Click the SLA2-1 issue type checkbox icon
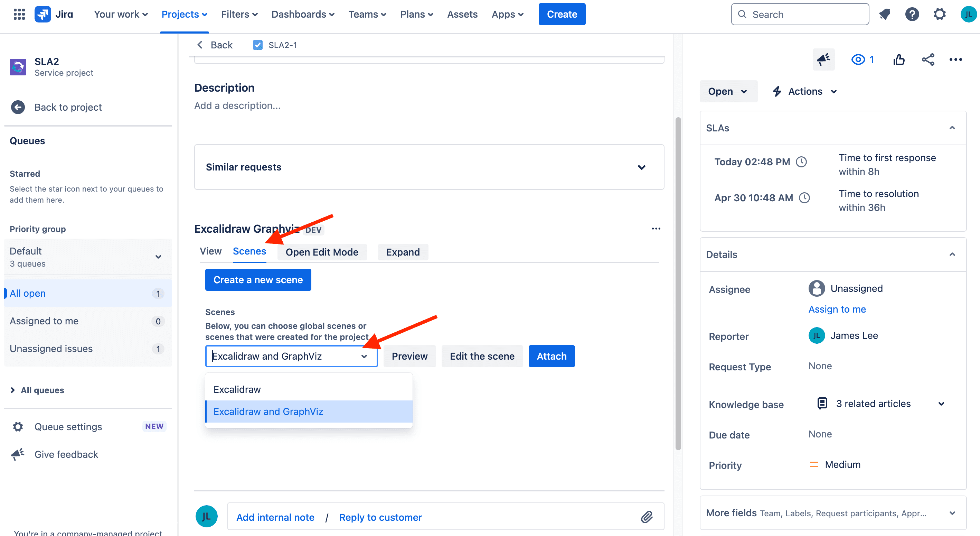980x536 pixels. click(x=257, y=45)
